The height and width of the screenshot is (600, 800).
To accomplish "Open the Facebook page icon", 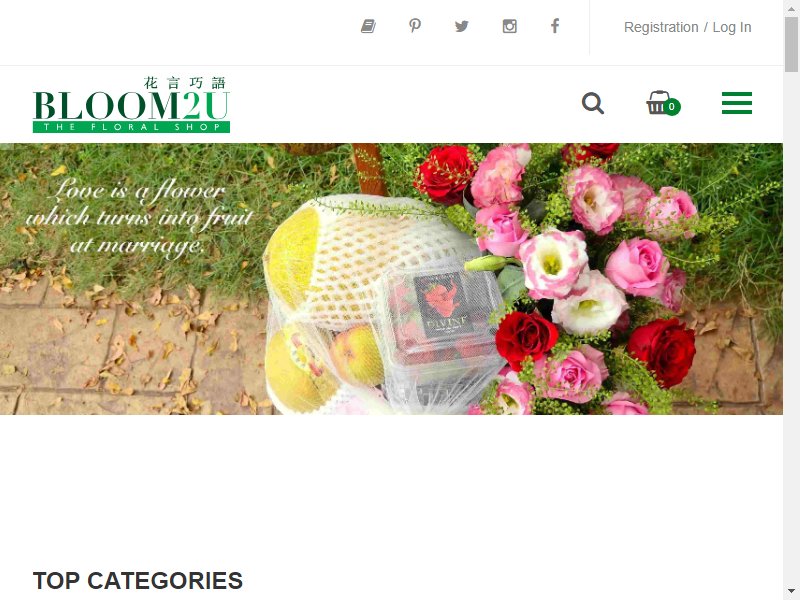I will 555,26.
